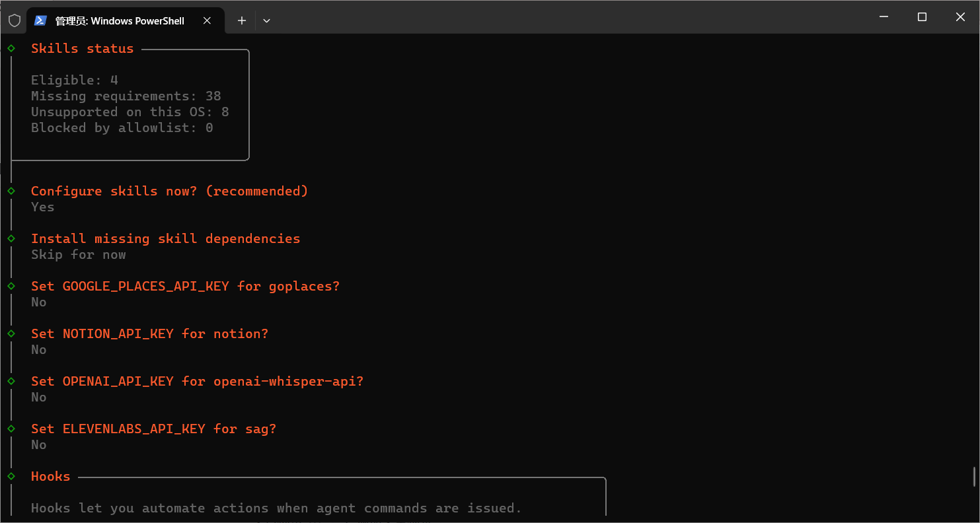Minimize the PowerShell window
This screenshot has width=980, height=523.
tap(884, 17)
